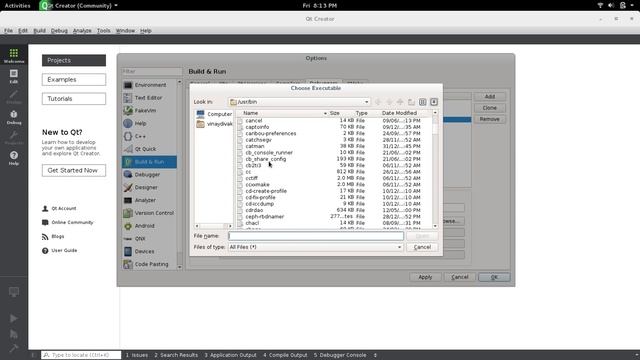The width and height of the screenshot is (640, 360).
Task: Switch file dialog to detail view
Action: click(434, 102)
